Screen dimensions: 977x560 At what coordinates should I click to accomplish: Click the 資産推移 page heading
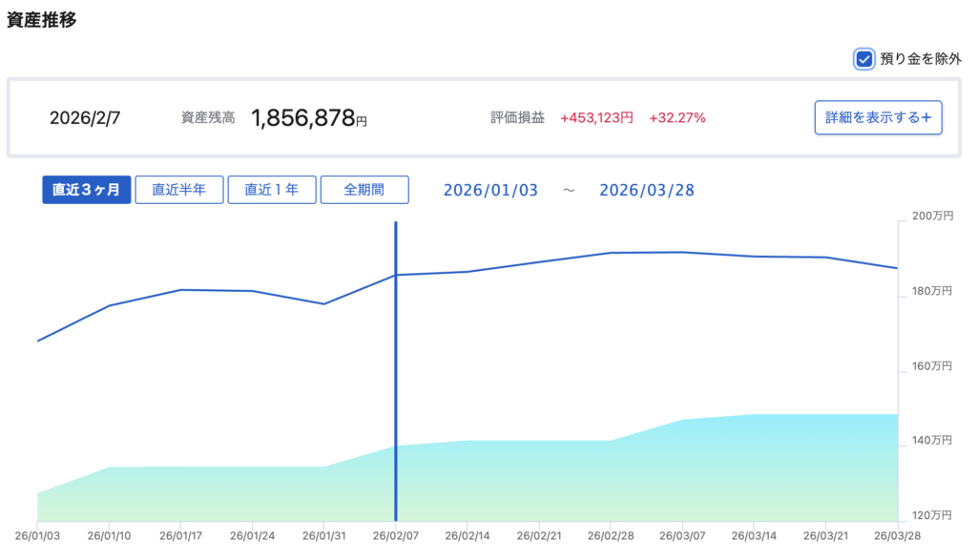click(41, 21)
